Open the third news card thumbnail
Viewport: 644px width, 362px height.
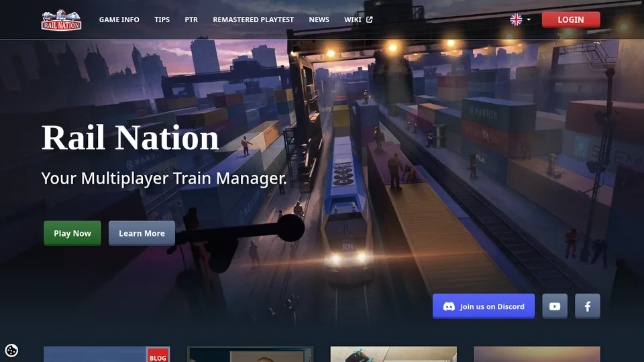pyautogui.click(x=394, y=354)
